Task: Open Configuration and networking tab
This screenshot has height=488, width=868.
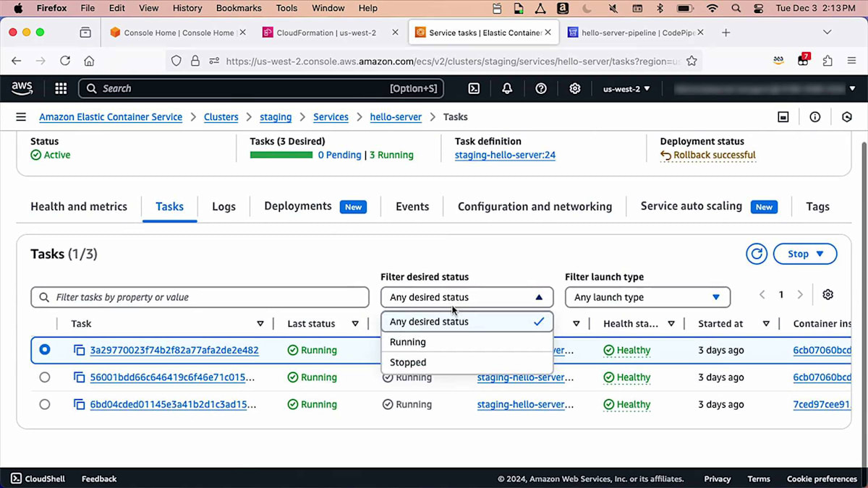Action: pyautogui.click(x=535, y=207)
